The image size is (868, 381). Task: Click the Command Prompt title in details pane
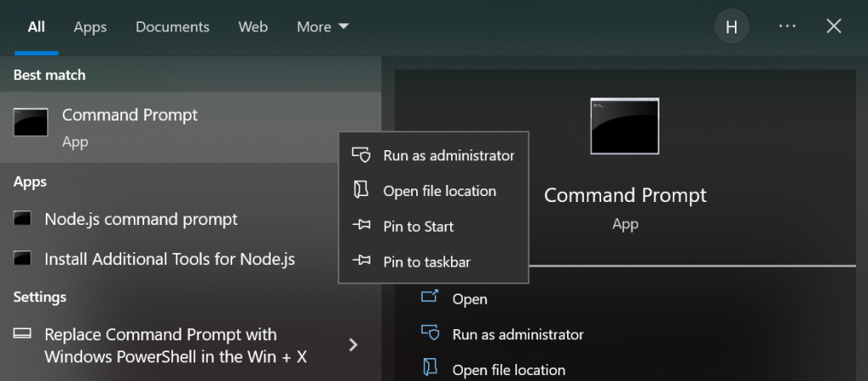[x=626, y=195]
